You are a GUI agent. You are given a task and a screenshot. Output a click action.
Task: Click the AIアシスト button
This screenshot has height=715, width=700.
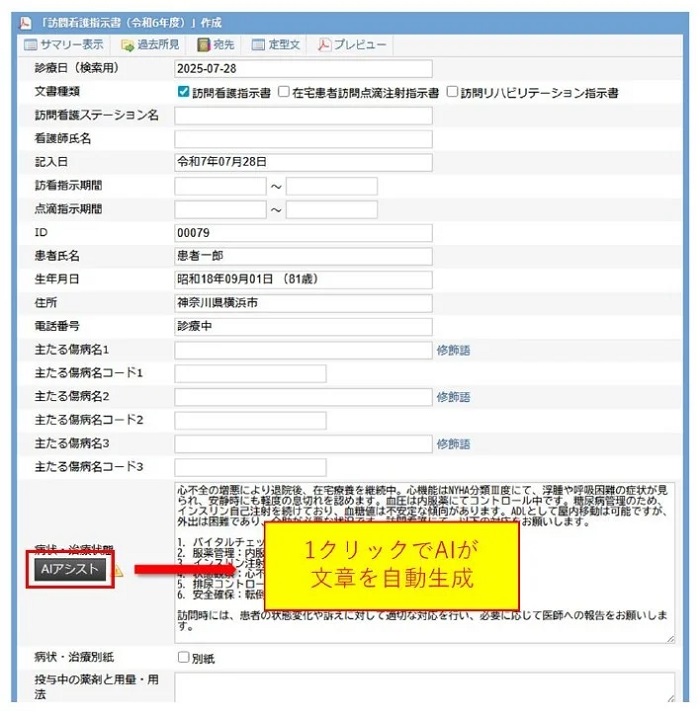70,569
